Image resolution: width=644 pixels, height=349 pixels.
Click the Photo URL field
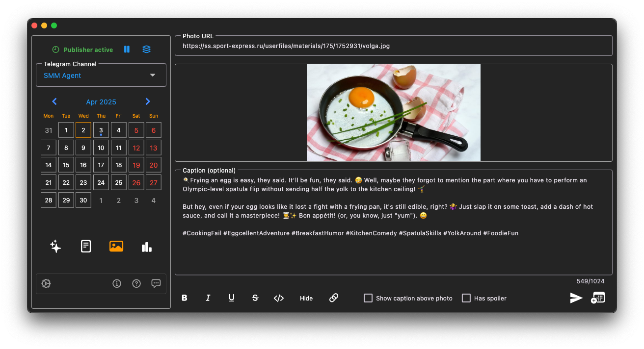coord(394,46)
